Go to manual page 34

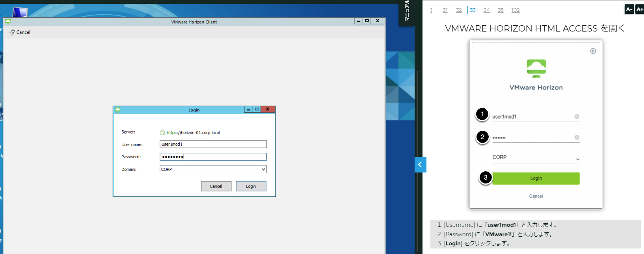point(487,10)
